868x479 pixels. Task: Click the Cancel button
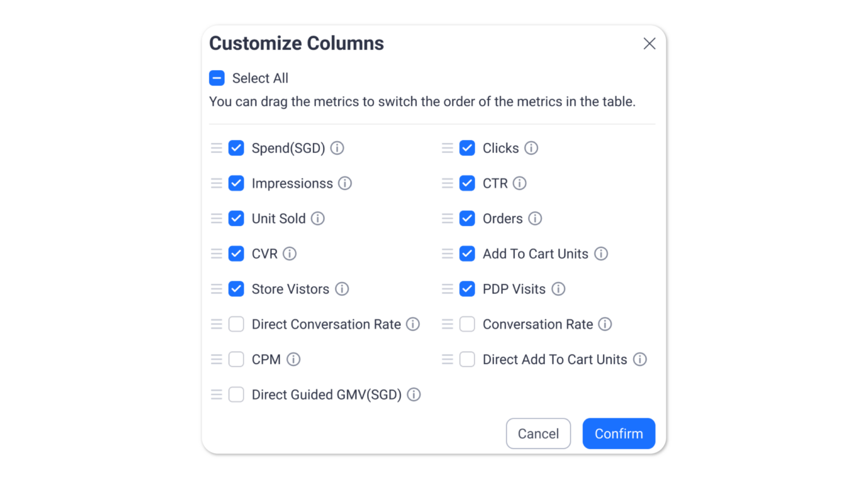[x=538, y=434]
